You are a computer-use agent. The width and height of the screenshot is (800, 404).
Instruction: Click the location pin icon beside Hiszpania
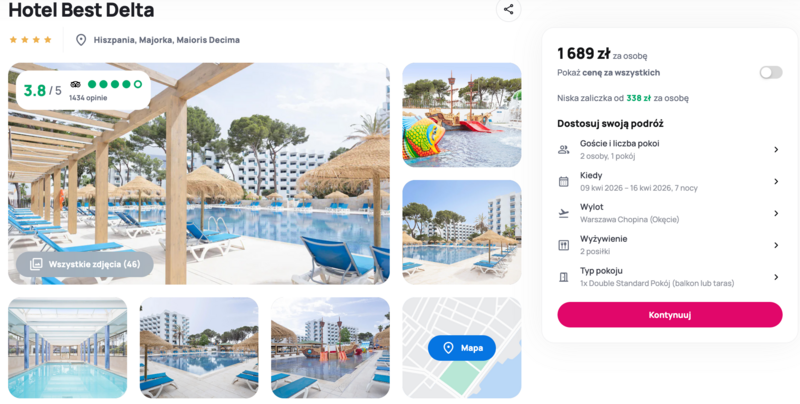pos(81,40)
